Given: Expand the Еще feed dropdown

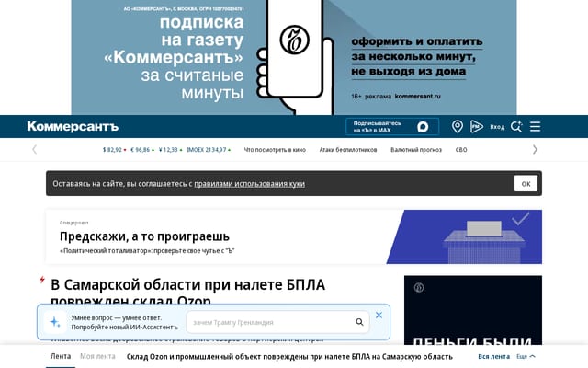Looking at the screenshot, I should (x=526, y=356).
